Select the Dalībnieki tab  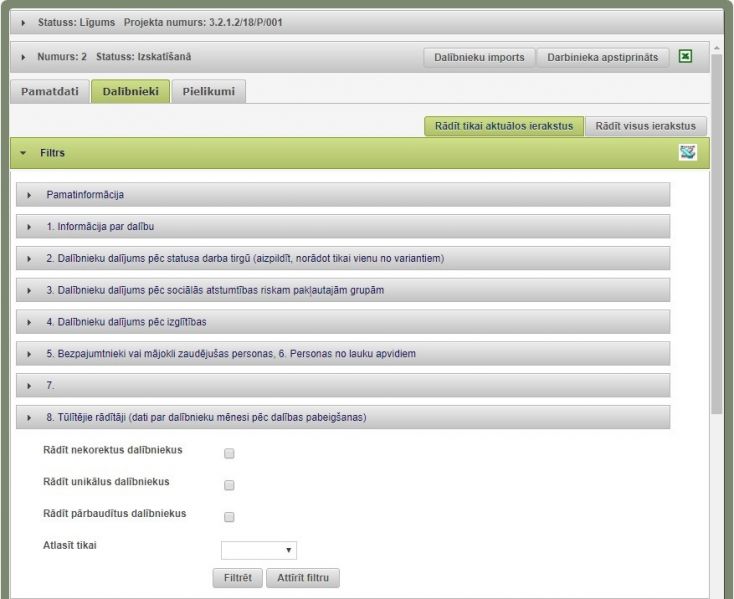pyautogui.click(x=131, y=91)
